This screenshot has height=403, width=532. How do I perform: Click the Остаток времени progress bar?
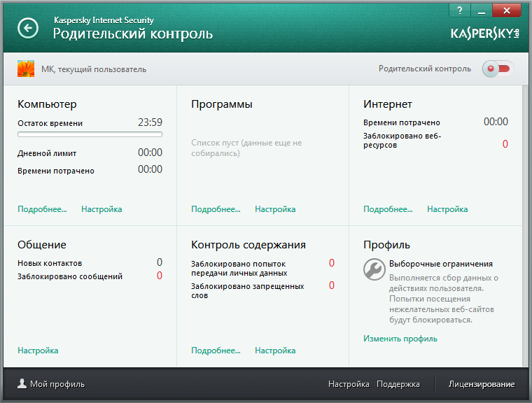coord(90,134)
